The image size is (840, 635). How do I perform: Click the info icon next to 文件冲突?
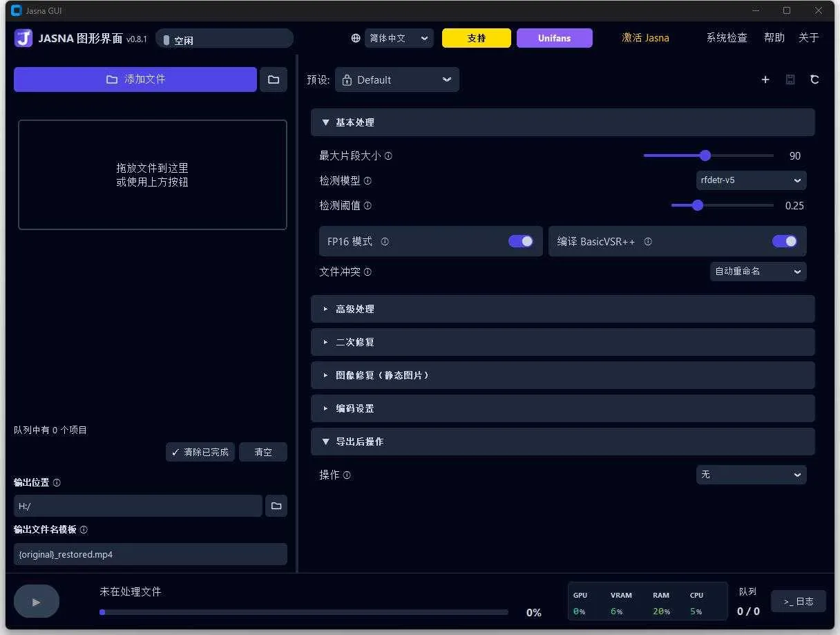click(367, 272)
